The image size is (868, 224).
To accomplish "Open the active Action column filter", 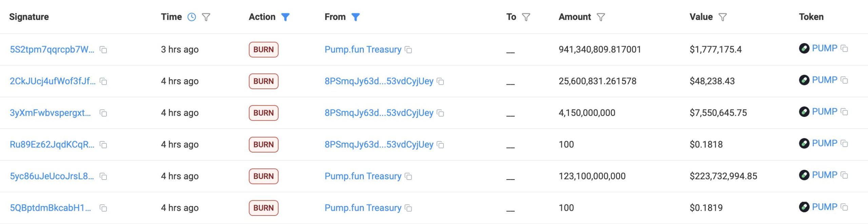I will [x=285, y=17].
